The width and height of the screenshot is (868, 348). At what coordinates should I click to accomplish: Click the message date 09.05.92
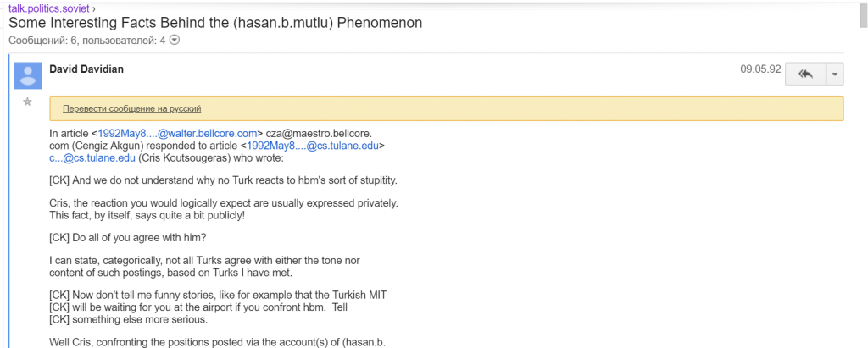coord(760,69)
